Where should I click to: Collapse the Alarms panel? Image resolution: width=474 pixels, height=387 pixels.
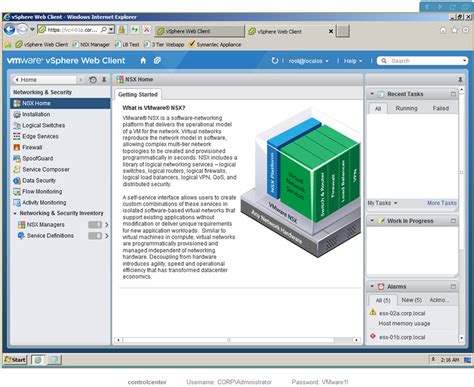[372, 286]
